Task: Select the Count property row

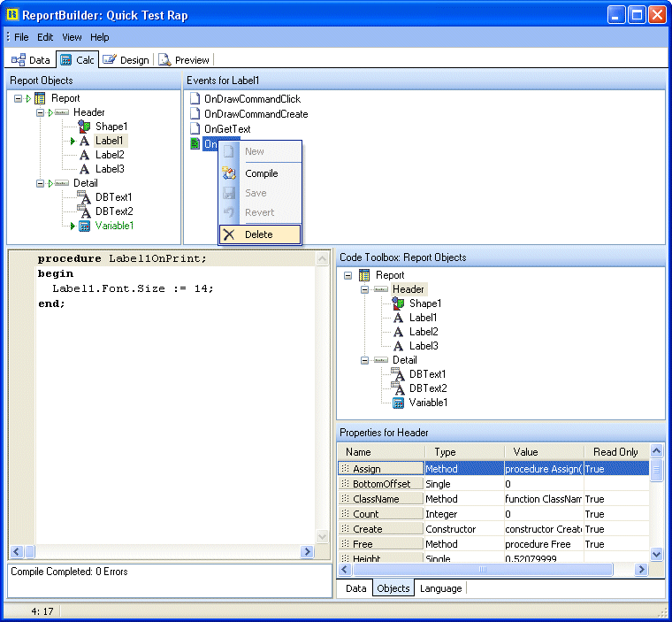Action: [x=493, y=514]
